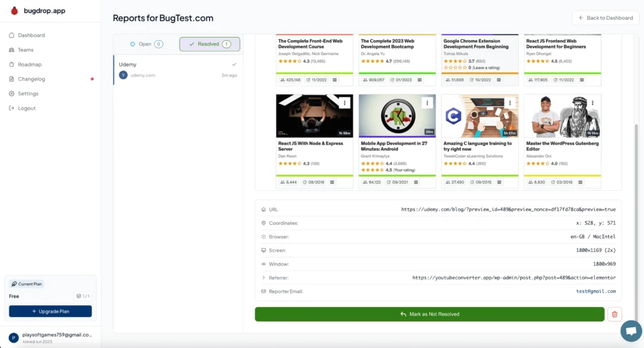This screenshot has height=348, width=644.
Task: Switch to the Resolved reports tab
Action: (209, 44)
